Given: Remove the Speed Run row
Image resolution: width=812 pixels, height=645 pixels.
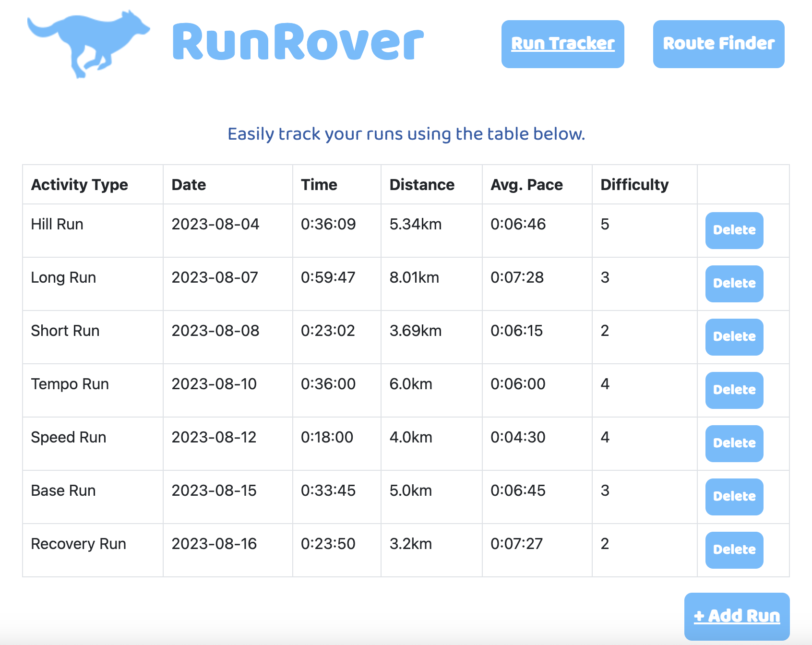Looking at the screenshot, I should point(734,443).
